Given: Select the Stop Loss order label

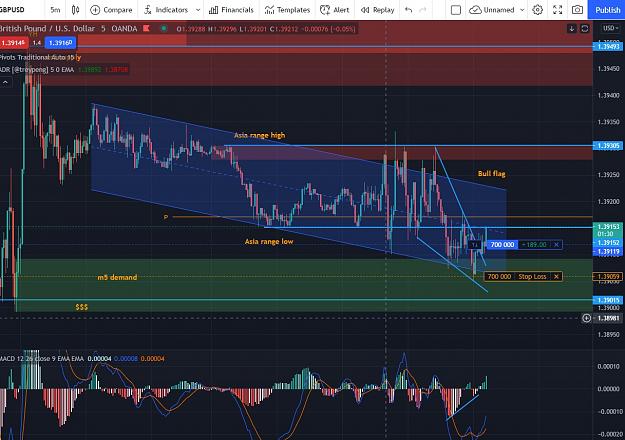Looking at the screenshot, I should coord(532,277).
